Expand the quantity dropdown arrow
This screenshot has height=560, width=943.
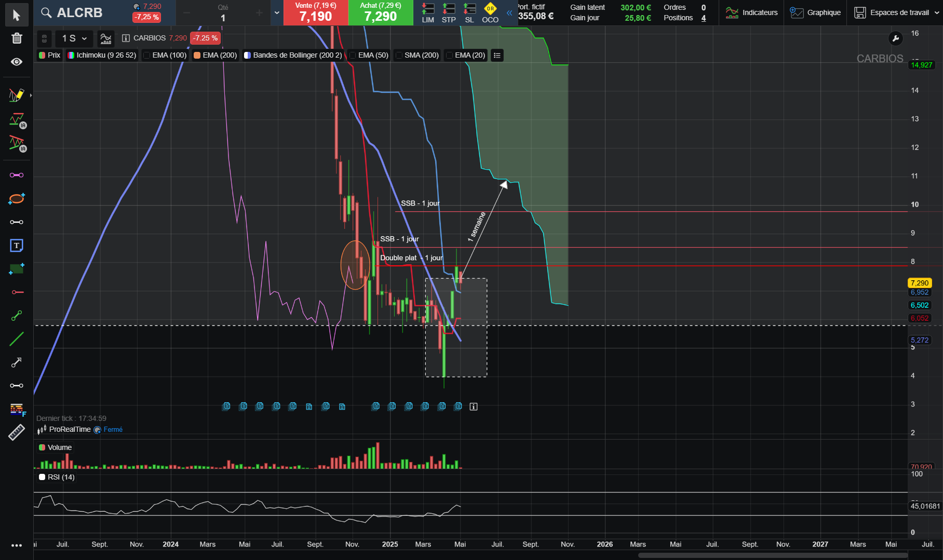click(277, 13)
